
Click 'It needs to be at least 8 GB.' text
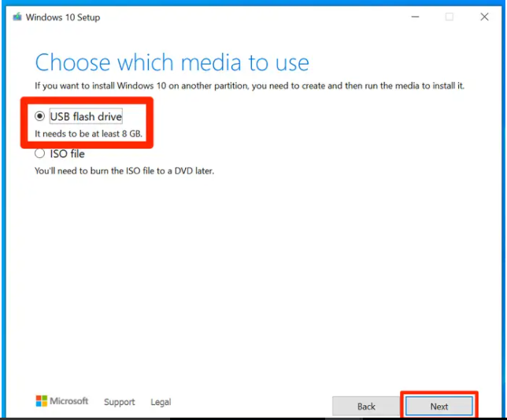pyautogui.click(x=89, y=134)
